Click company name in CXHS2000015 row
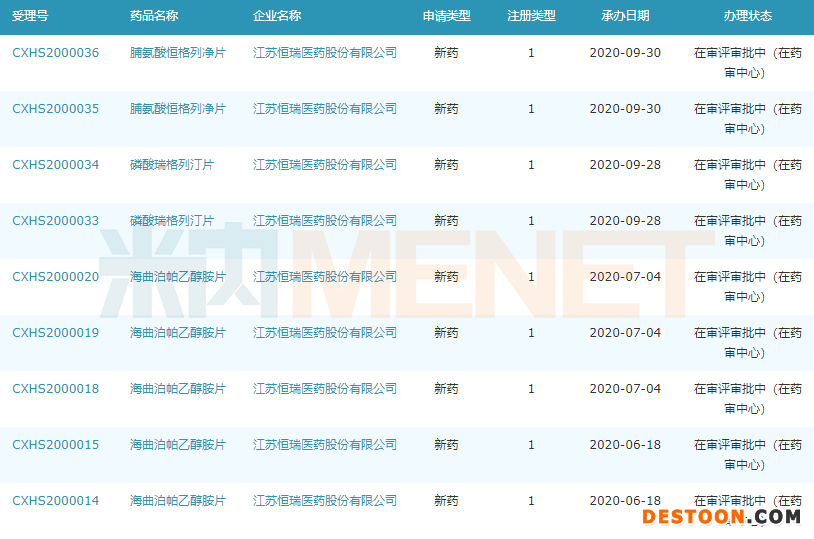The height and width of the screenshot is (539, 814). point(325,445)
